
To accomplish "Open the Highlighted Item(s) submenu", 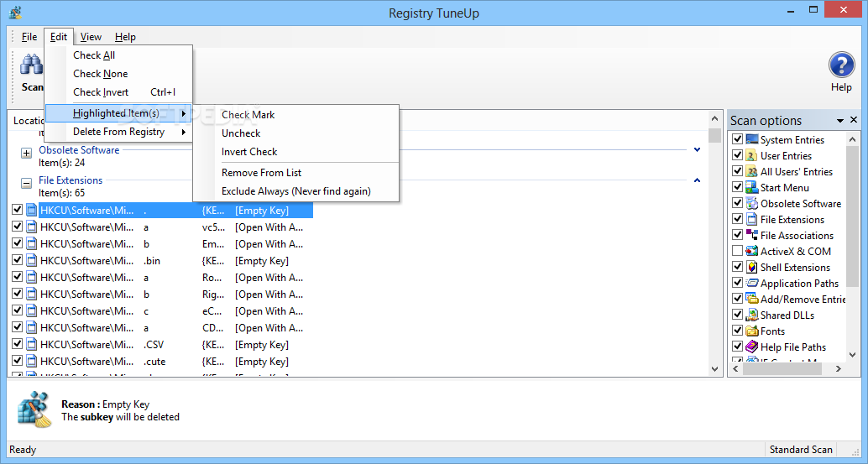I will [x=118, y=113].
